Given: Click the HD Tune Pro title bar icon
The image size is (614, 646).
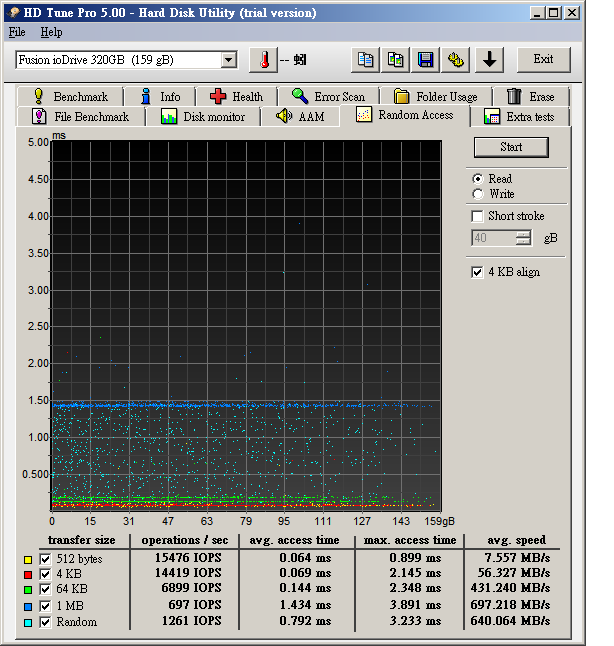Looking at the screenshot, I should tap(14, 12).
